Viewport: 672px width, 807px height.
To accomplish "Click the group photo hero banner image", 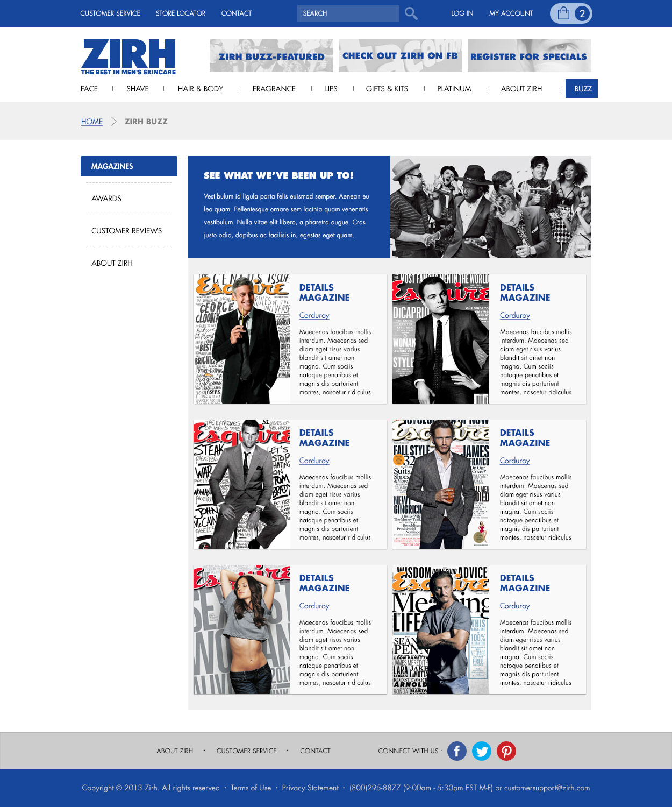I will 490,207.
